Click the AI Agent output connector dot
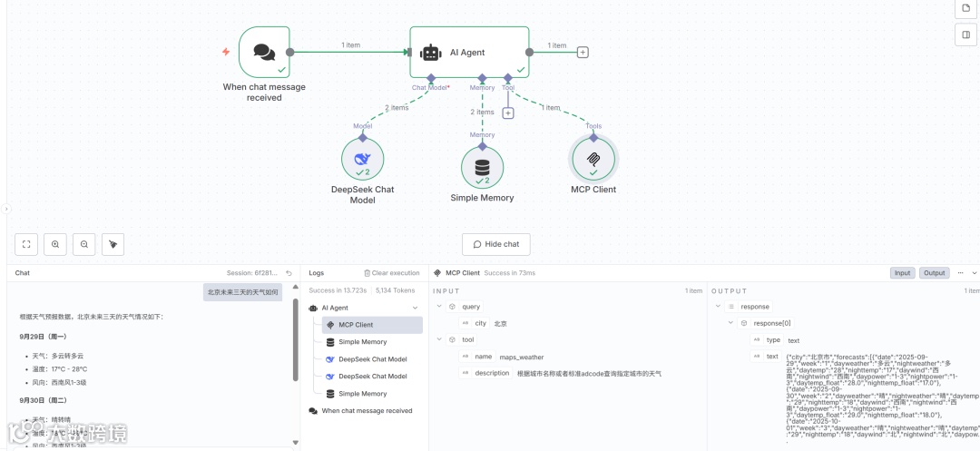The height and width of the screenshot is (451, 980). 529,53
